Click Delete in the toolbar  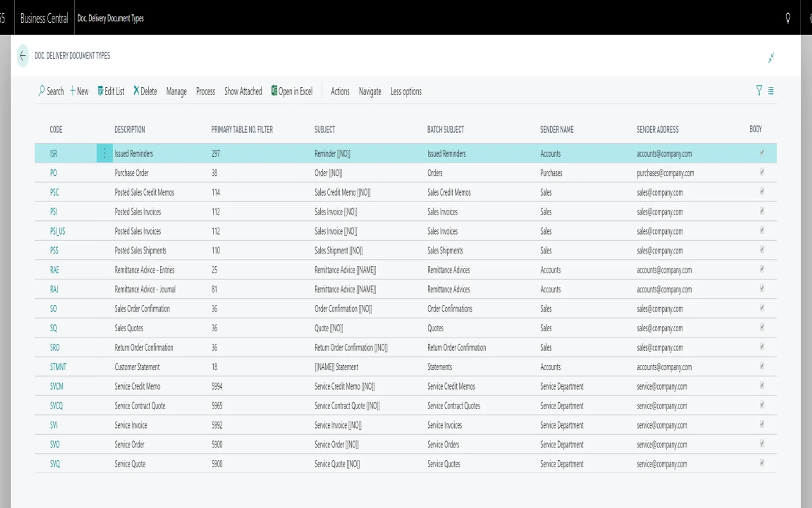click(145, 91)
